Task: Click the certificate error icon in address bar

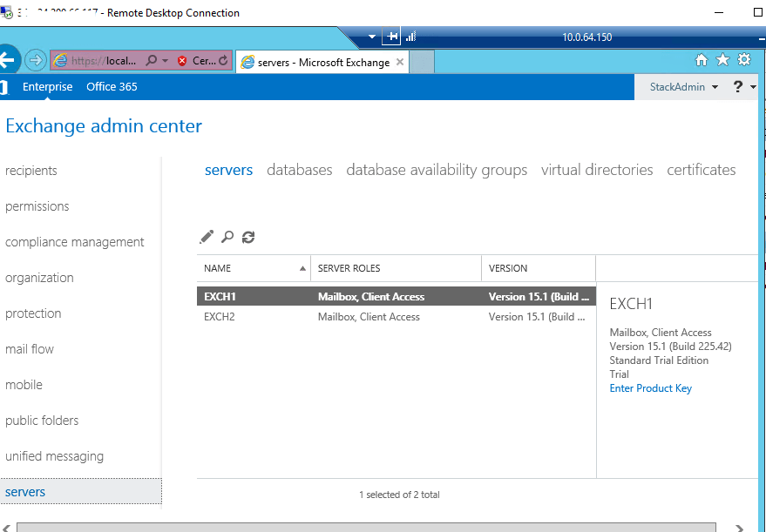Action: tap(182, 61)
